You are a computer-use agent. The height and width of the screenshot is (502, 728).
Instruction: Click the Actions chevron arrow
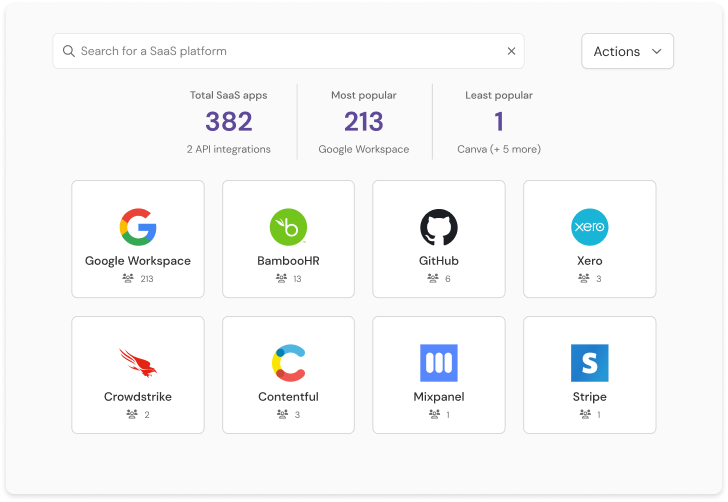coord(656,51)
